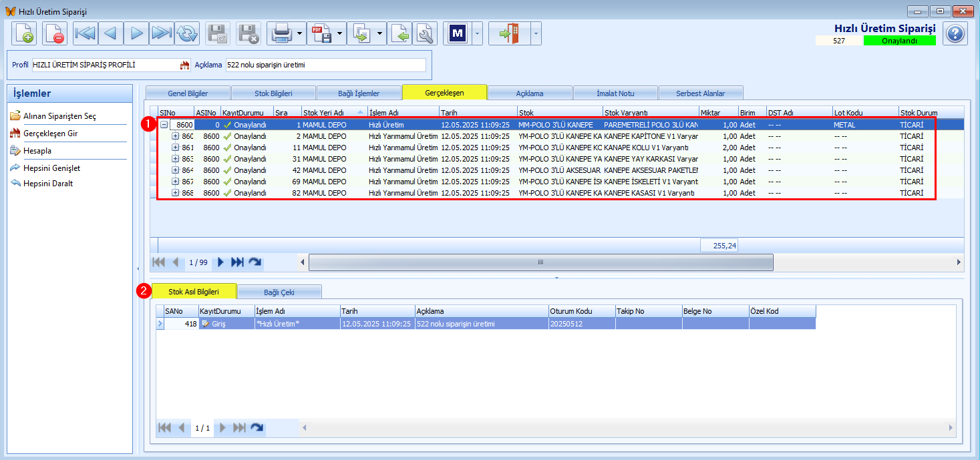The image size is (980, 460).
Task: Open the PDF export dropdown arrow
Action: [340, 33]
